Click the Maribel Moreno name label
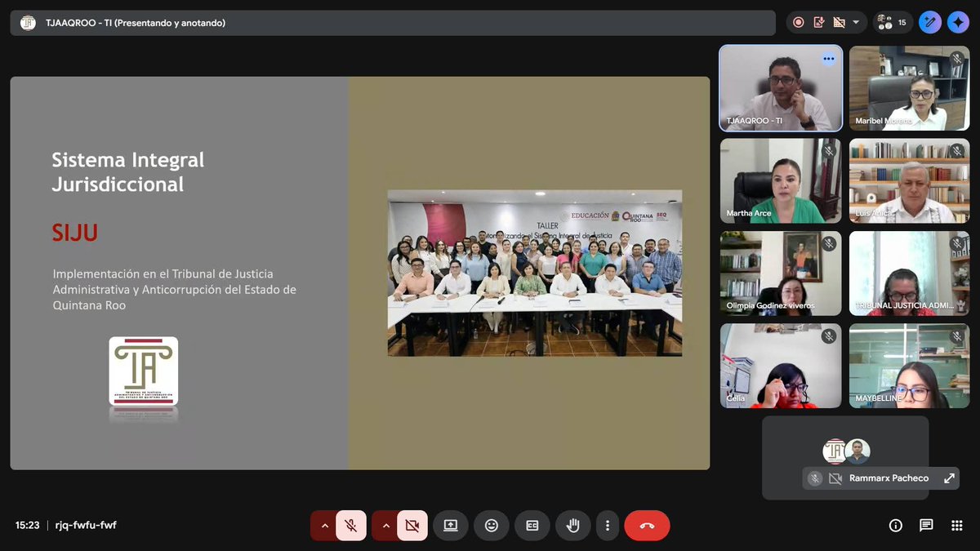980x551 pixels. tap(884, 121)
